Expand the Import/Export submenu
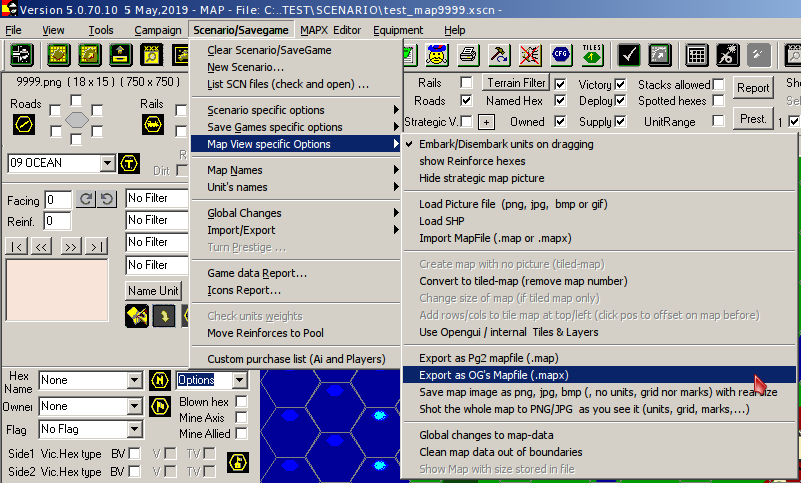The height and width of the screenshot is (483, 801). pos(296,230)
